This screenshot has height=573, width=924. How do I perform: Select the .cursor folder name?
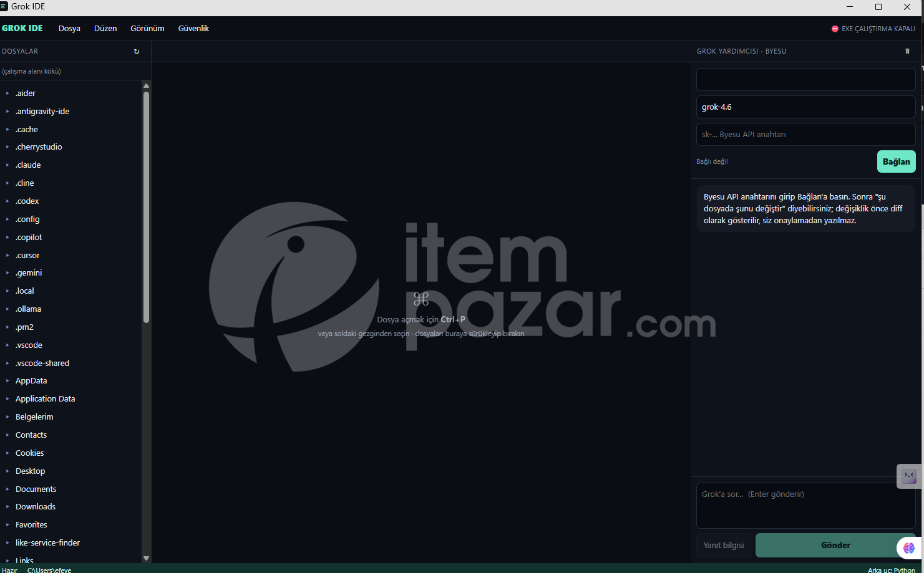click(27, 256)
